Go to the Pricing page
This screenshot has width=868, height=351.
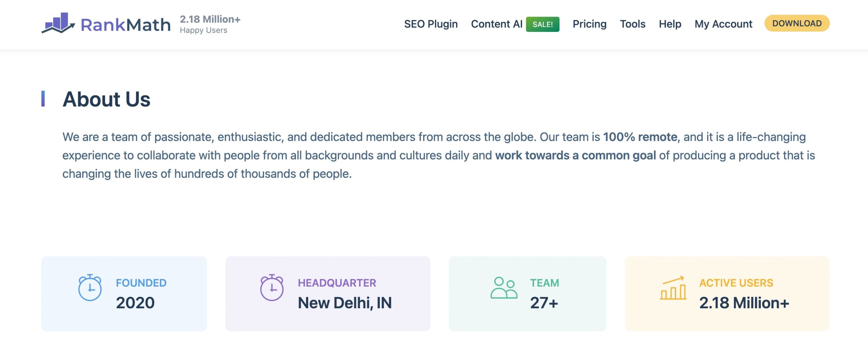(589, 24)
